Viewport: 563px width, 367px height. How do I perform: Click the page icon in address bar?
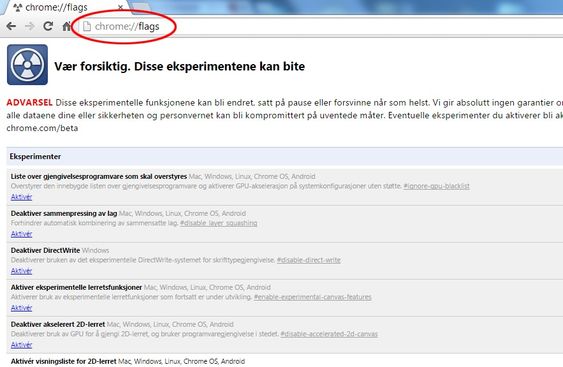pos(87,26)
